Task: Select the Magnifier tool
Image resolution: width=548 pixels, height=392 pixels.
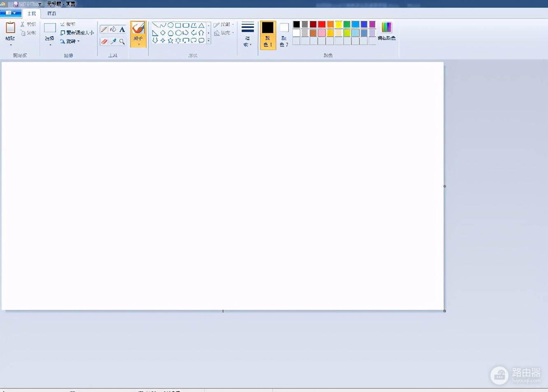Action: pos(122,42)
